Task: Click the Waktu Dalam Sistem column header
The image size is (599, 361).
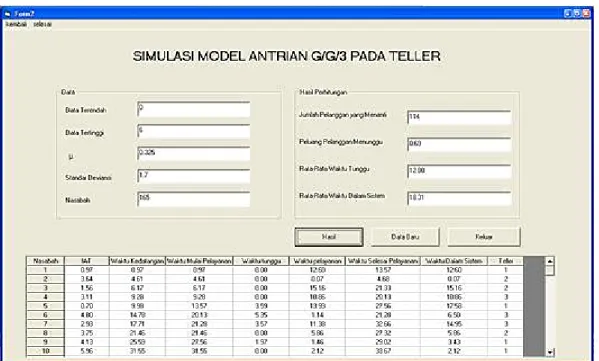Action: pos(454,261)
